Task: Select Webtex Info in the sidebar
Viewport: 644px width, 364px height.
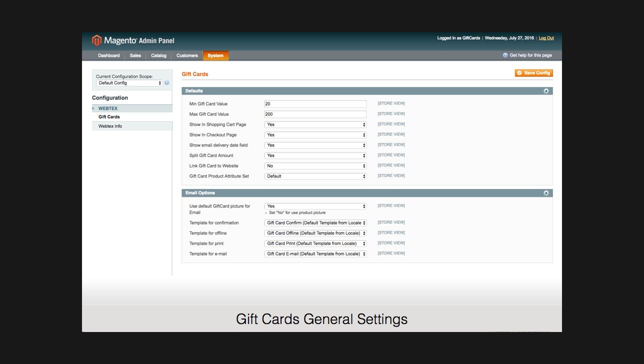Action: click(110, 126)
